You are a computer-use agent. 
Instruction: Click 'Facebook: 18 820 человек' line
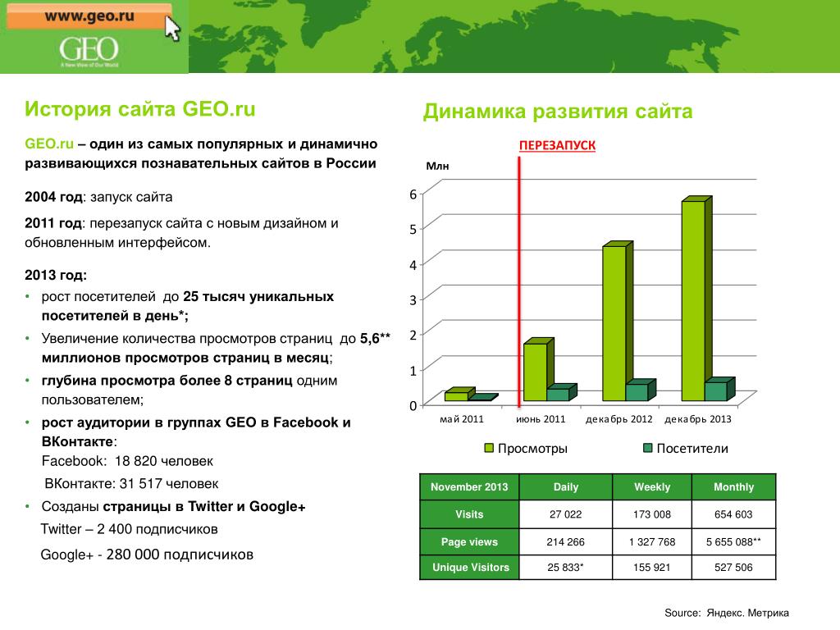(x=127, y=461)
